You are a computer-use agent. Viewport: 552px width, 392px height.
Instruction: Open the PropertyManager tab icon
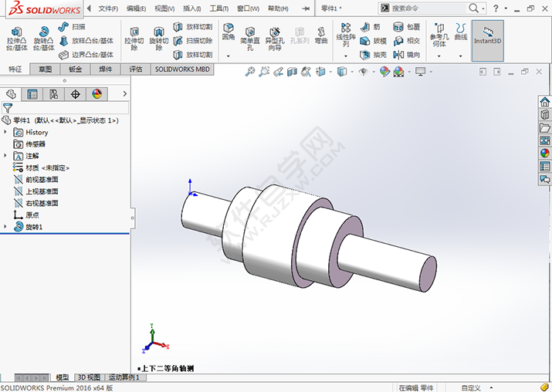pyautogui.click(x=32, y=94)
